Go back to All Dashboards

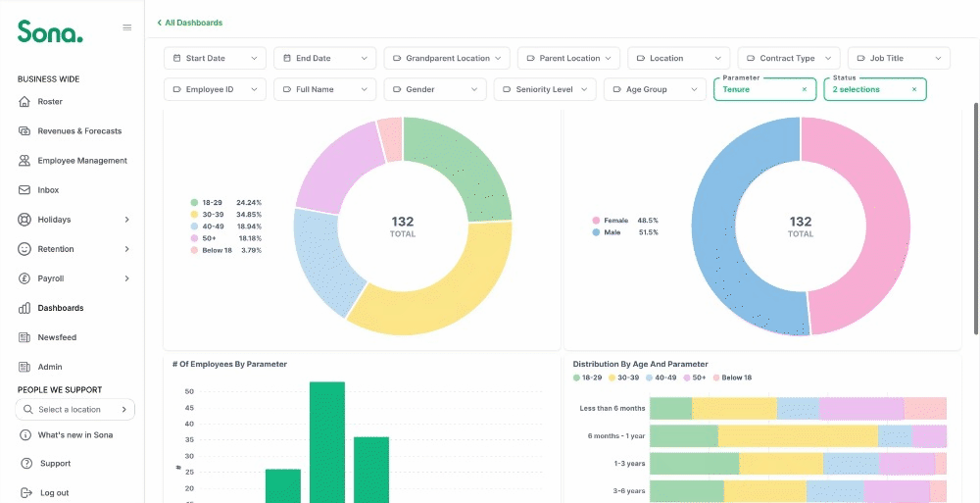click(x=189, y=23)
